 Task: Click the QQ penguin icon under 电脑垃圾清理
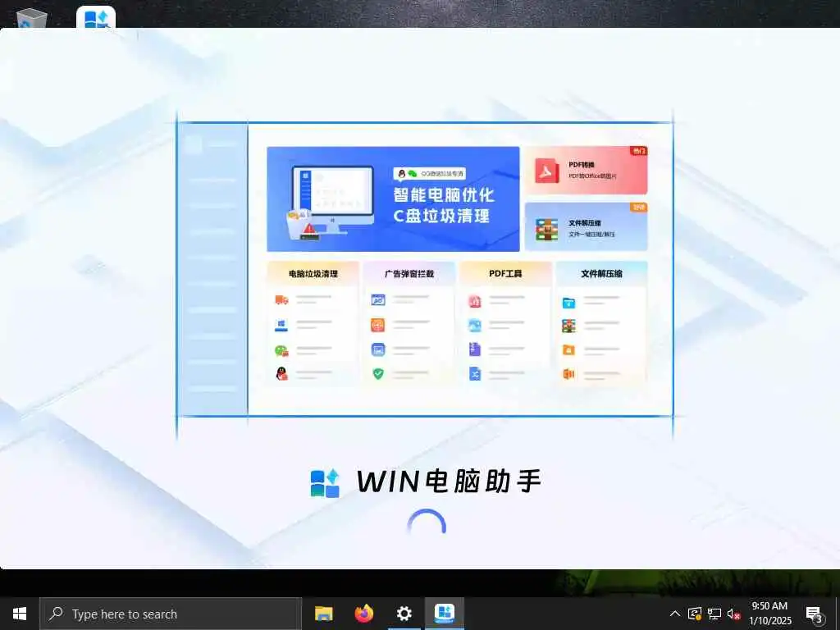tap(281, 373)
